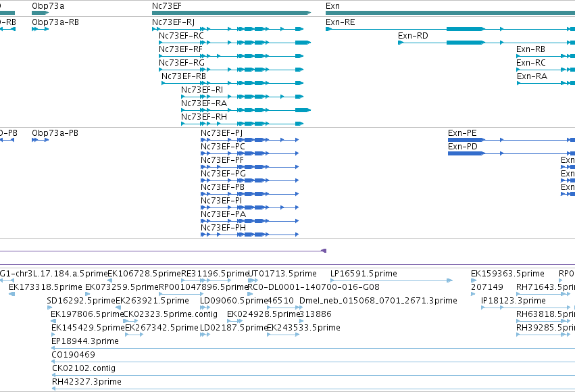
Task: Select the Obp73a gene label
Action: pos(48,6)
